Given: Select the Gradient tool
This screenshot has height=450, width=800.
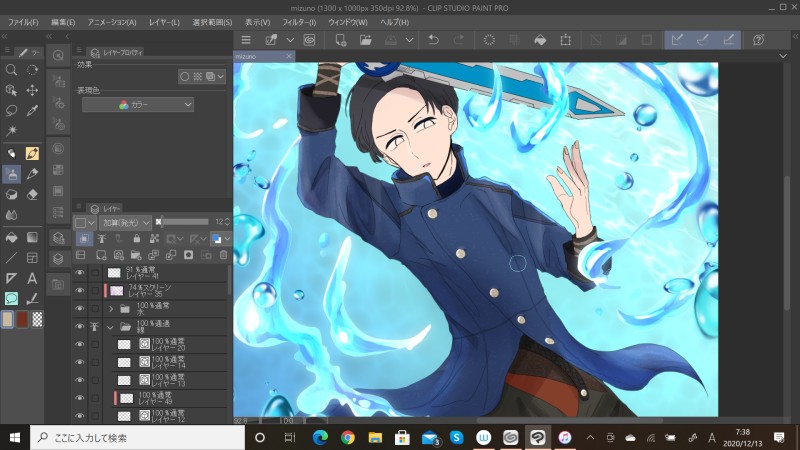Looking at the screenshot, I should tap(32, 237).
